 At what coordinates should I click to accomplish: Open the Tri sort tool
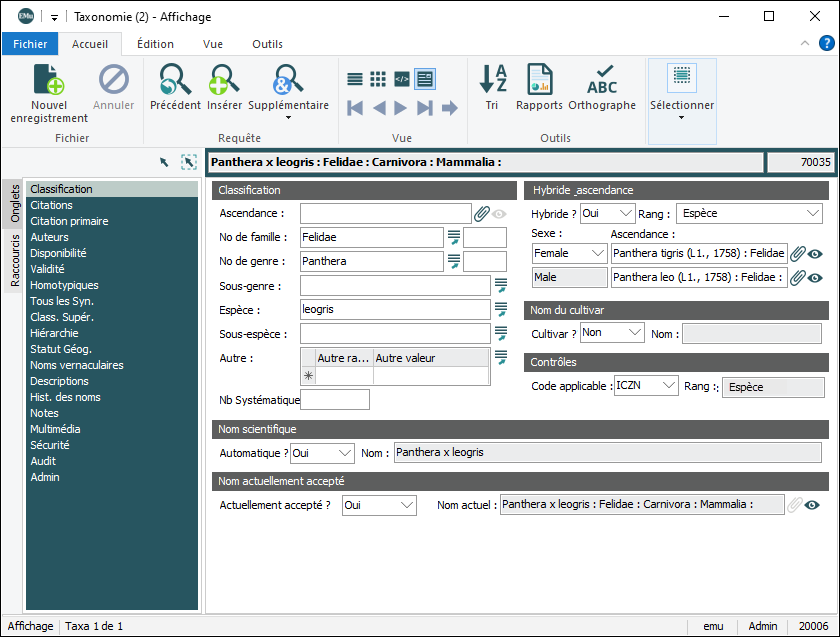492,80
